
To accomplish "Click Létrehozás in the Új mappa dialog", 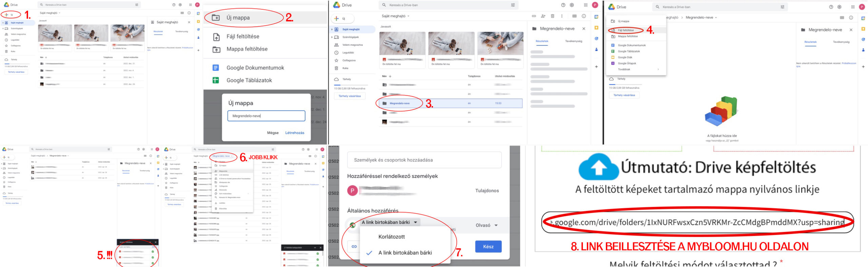I will click(x=294, y=133).
